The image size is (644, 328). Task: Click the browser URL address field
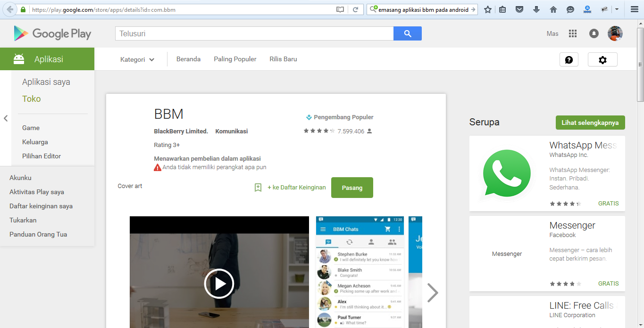[x=182, y=9]
